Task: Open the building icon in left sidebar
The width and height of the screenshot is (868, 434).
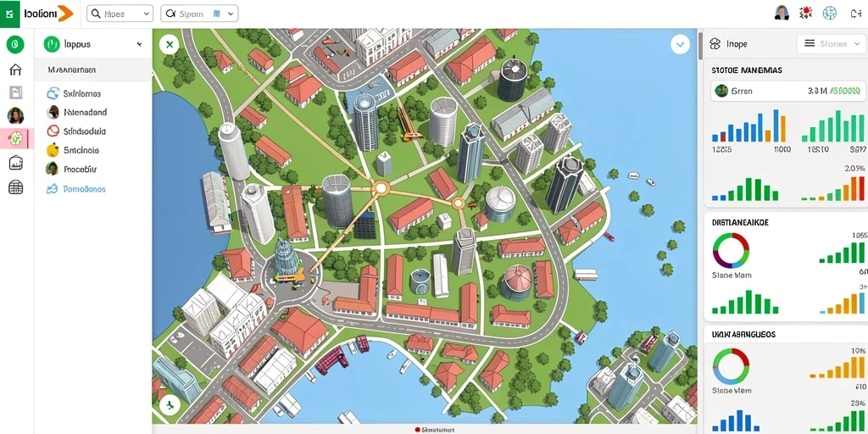Action: point(15,162)
